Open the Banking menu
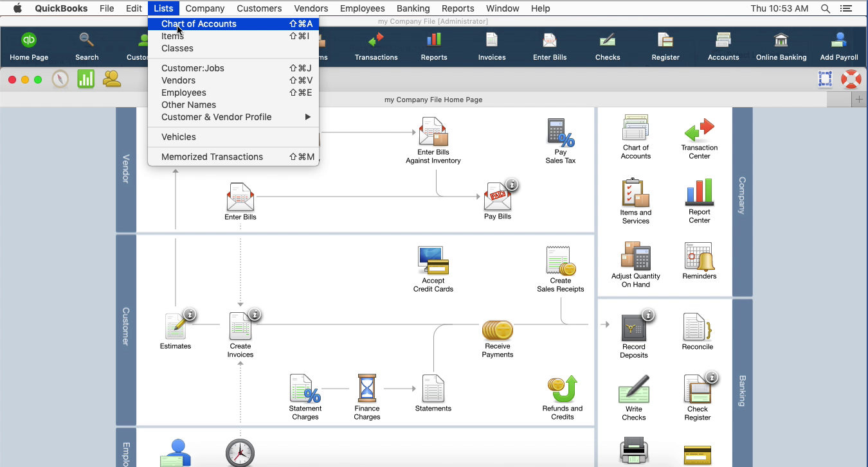This screenshot has width=868, height=467. click(x=413, y=8)
